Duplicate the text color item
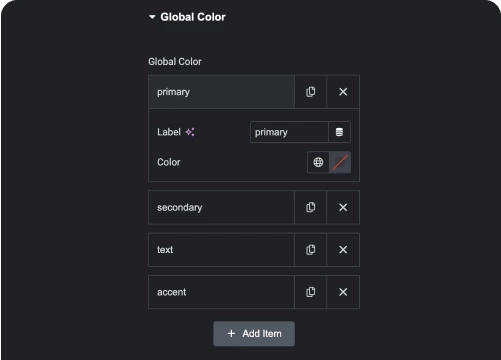 pos(311,250)
